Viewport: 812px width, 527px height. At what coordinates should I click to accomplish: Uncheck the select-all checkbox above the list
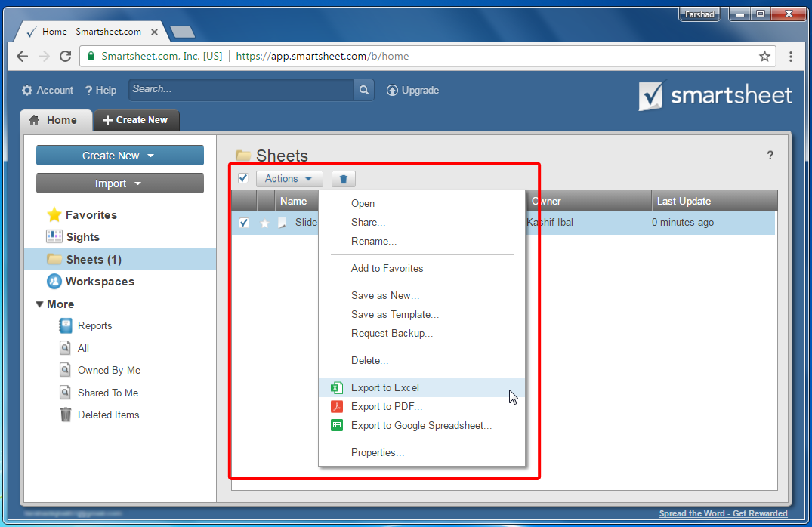point(243,178)
